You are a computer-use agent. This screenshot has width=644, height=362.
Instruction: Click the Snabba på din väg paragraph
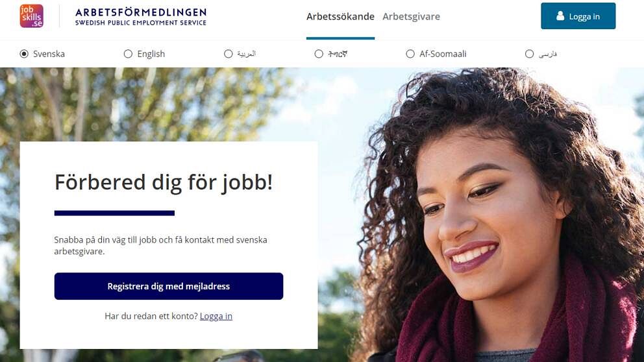pyautogui.click(x=160, y=245)
